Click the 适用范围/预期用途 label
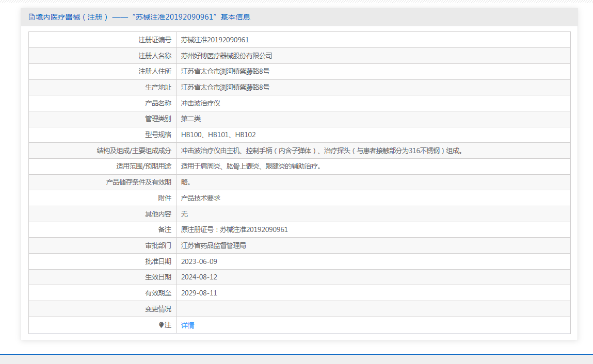593x364 pixels. (x=143, y=167)
